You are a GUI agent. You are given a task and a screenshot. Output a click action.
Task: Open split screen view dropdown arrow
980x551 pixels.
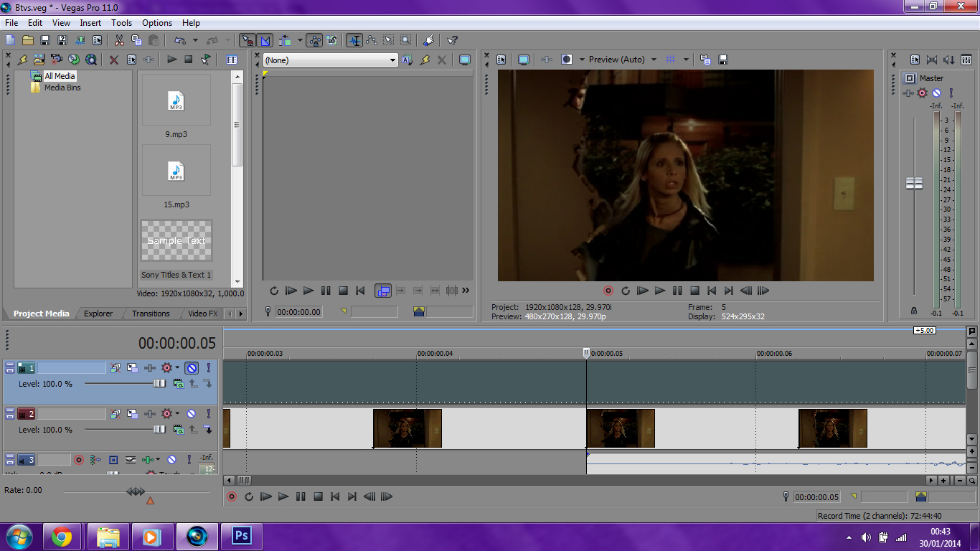[x=582, y=60]
